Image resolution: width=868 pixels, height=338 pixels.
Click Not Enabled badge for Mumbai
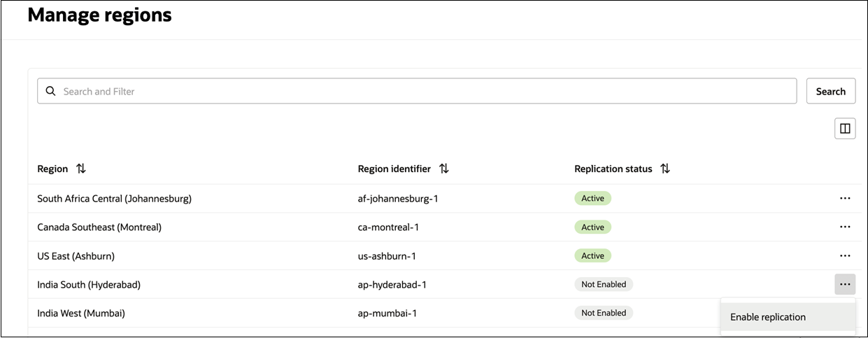click(x=604, y=313)
